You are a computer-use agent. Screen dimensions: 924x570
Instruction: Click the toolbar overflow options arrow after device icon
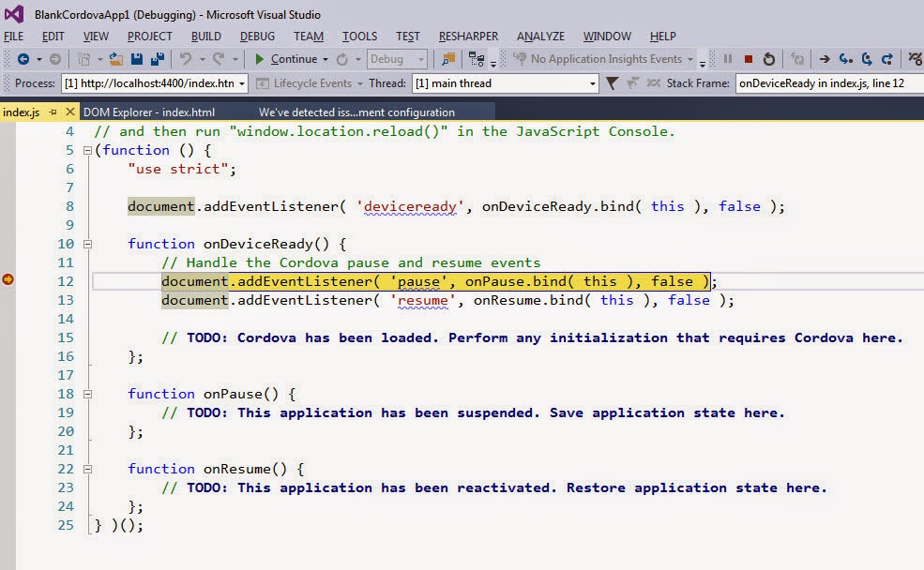(493, 62)
